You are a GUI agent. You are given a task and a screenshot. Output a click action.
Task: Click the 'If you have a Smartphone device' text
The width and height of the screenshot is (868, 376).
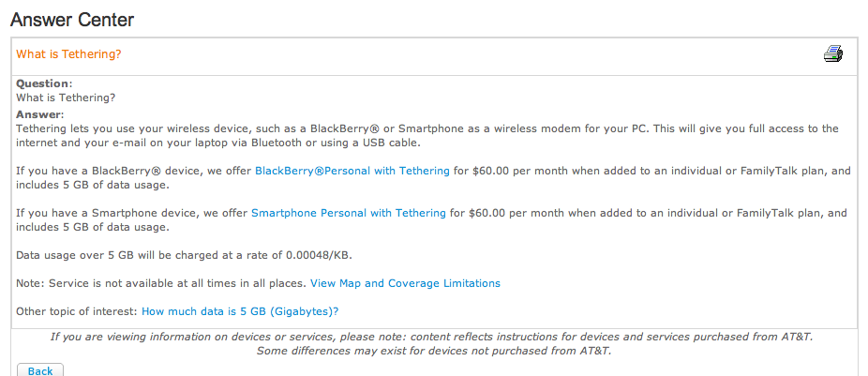131,213
